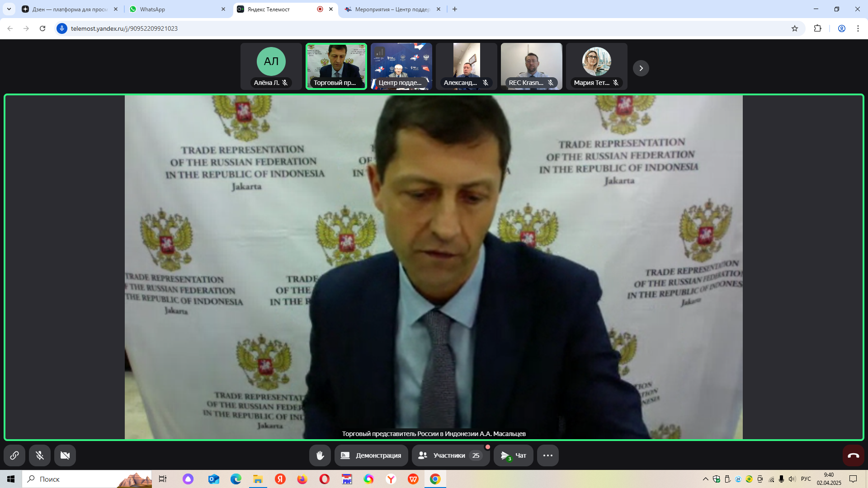Show next participants with right chevron
The image size is (868, 488).
pyautogui.click(x=641, y=68)
